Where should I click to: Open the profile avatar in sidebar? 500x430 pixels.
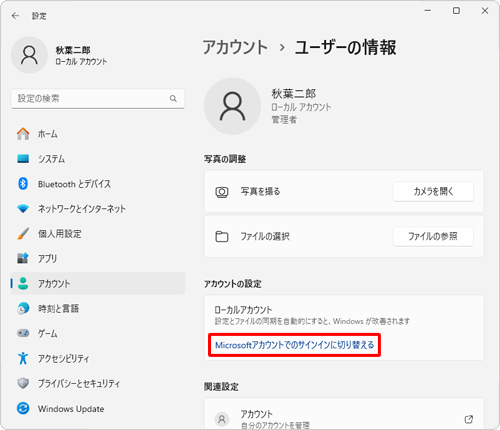click(x=29, y=55)
